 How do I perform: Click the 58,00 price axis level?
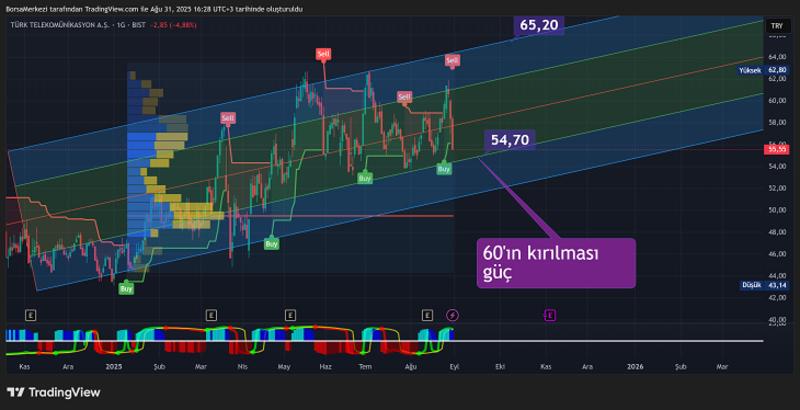tap(777, 122)
